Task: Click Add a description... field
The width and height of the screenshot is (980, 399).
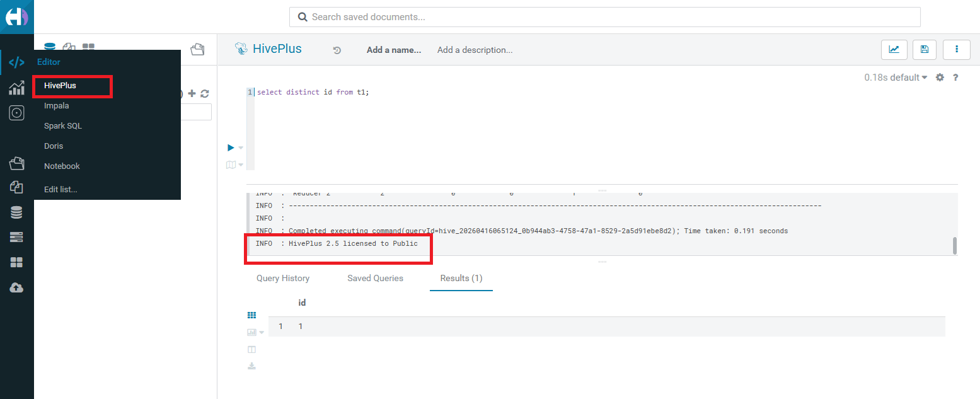Action: click(x=475, y=50)
